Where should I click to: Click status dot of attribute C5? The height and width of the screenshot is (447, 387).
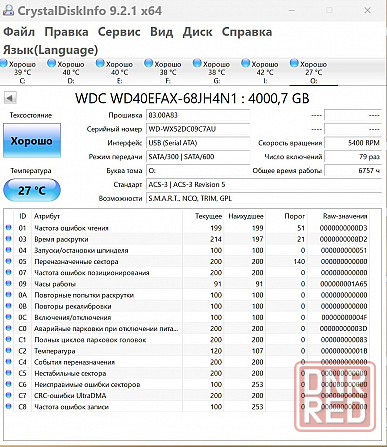coord(9,373)
